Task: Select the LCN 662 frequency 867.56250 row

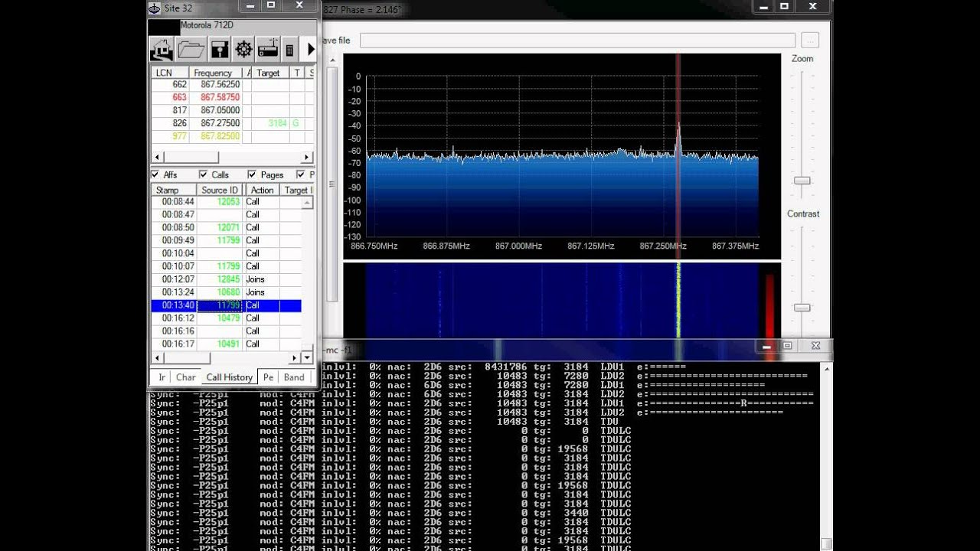Action: click(233, 84)
